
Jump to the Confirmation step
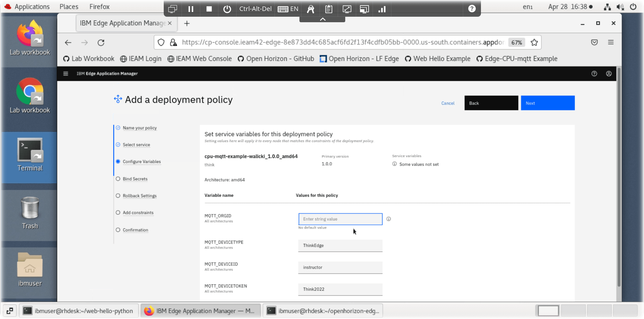(135, 230)
